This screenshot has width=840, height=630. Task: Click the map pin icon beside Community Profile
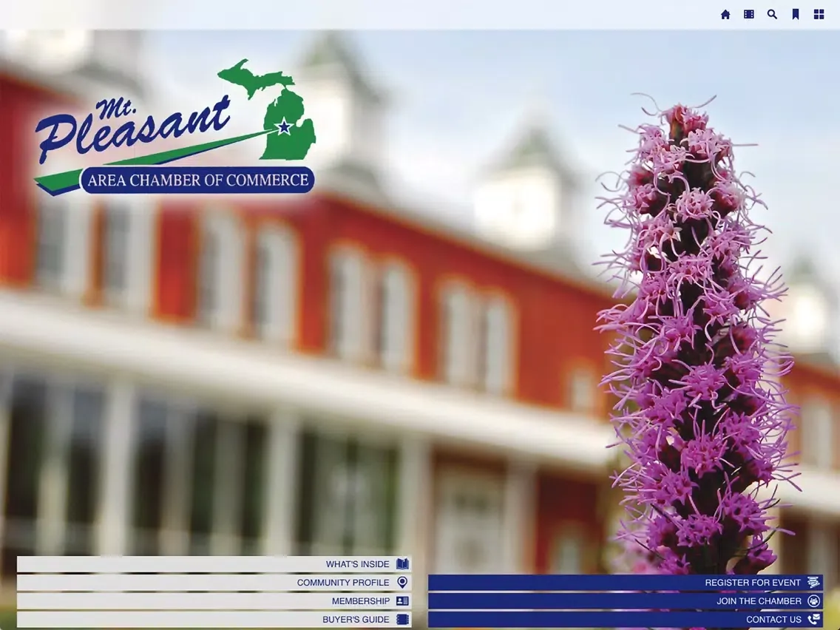(x=402, y=583)
